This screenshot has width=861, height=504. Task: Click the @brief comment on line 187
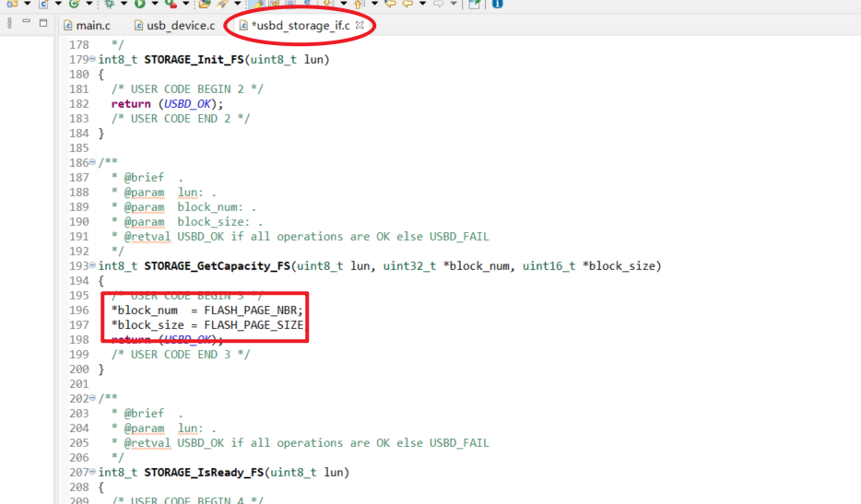pos(147,177)
